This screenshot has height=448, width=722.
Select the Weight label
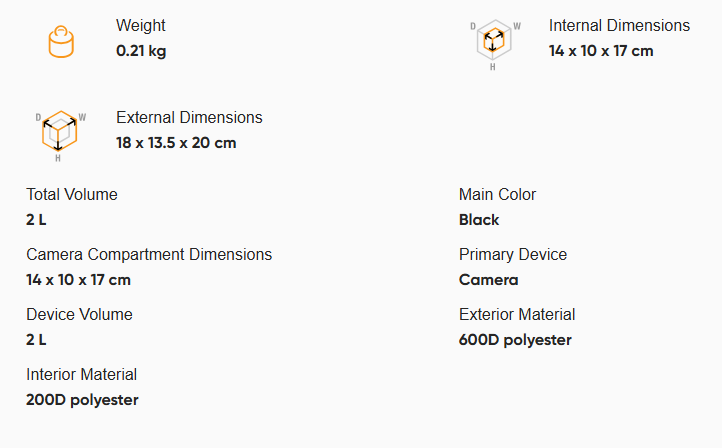tap(140, 25)
